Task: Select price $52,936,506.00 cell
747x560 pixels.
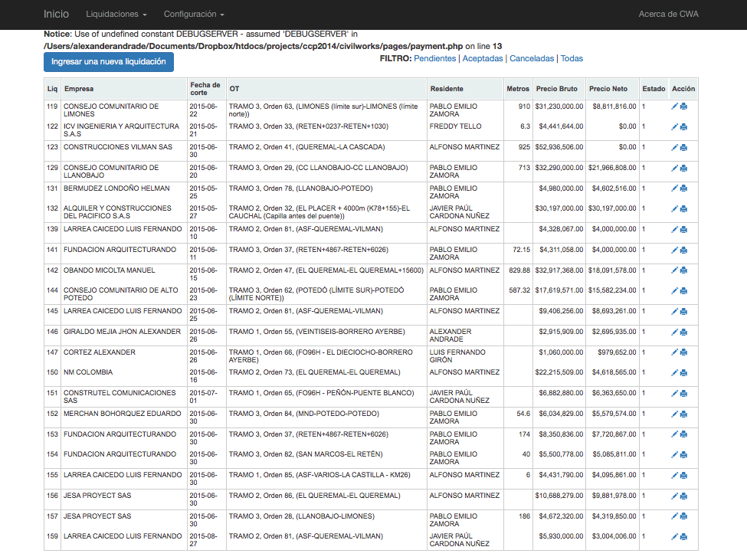Action: pyautogui.click(x=559, y=151)
